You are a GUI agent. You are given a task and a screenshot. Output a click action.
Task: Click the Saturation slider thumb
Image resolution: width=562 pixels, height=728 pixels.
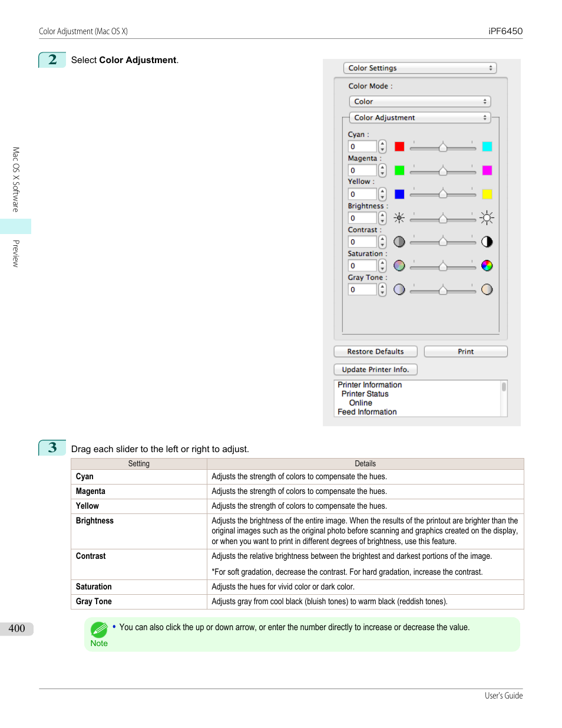443,266
